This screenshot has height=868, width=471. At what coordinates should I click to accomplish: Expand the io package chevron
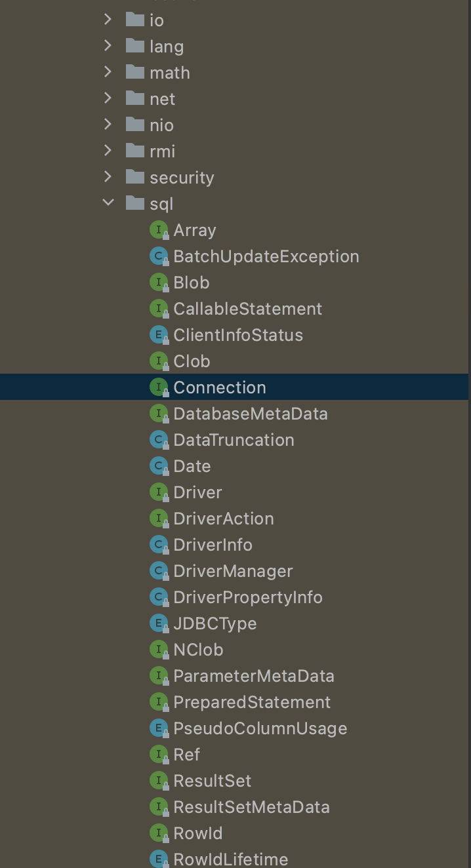tap(108, 20)
